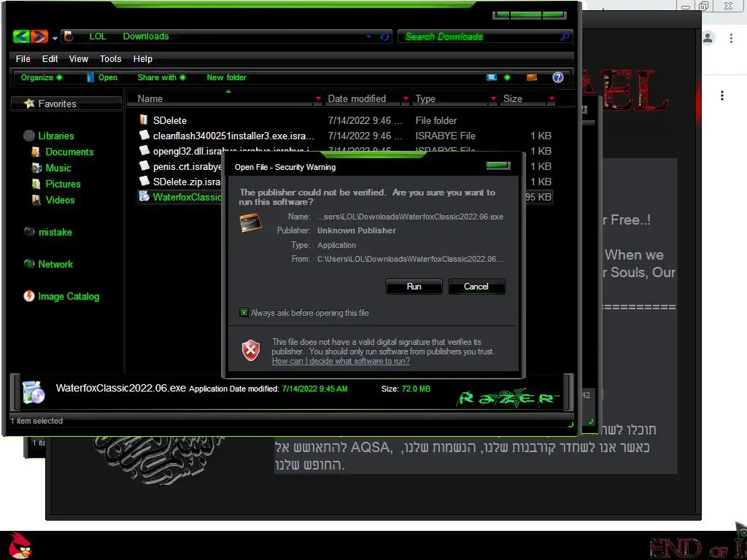Viewport: 747px width, 560px height.
Task: Click the date modified value 7/14/2022 9:45 AM
Action: [314, 389]
